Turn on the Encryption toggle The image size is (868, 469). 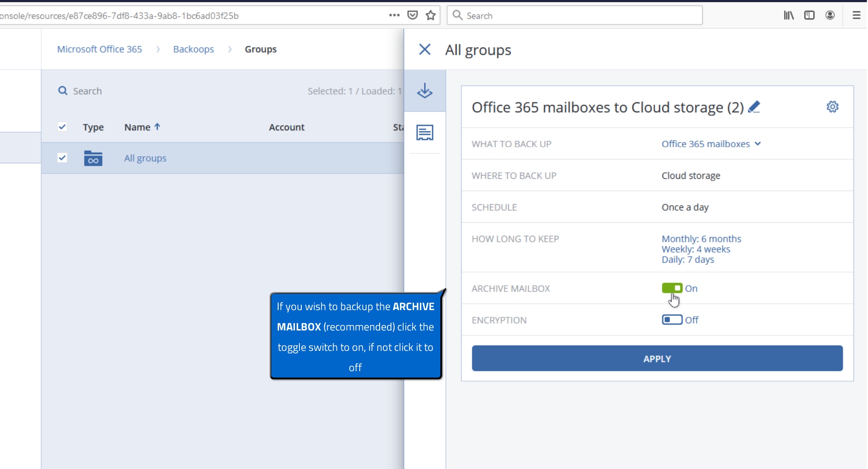coord(672,320)
